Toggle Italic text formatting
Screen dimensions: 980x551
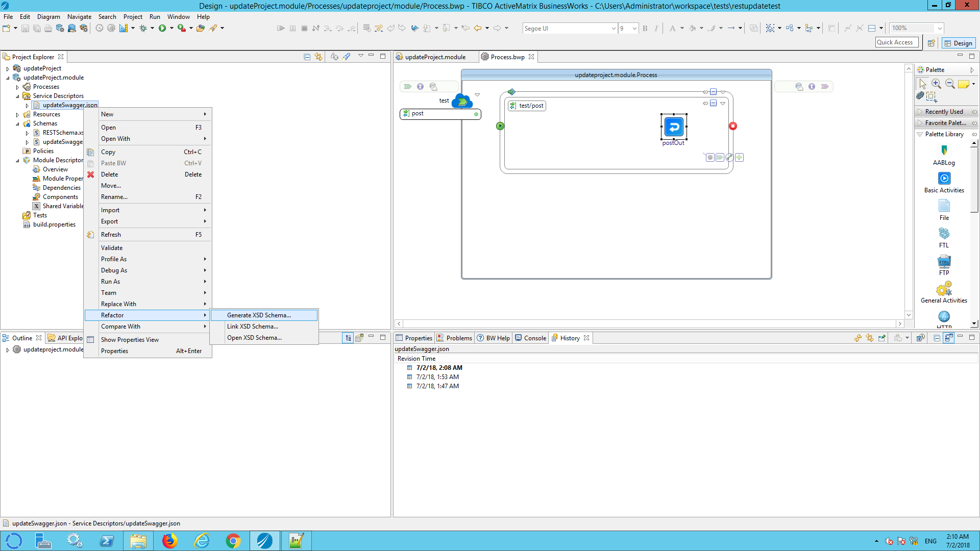click(x=656, y=28)
